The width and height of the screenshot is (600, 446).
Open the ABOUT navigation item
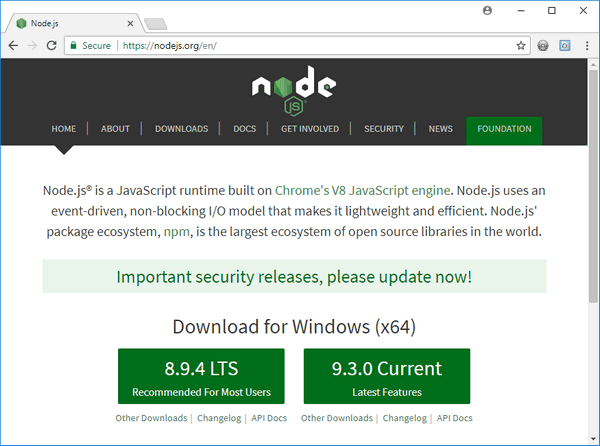[115, 129]
